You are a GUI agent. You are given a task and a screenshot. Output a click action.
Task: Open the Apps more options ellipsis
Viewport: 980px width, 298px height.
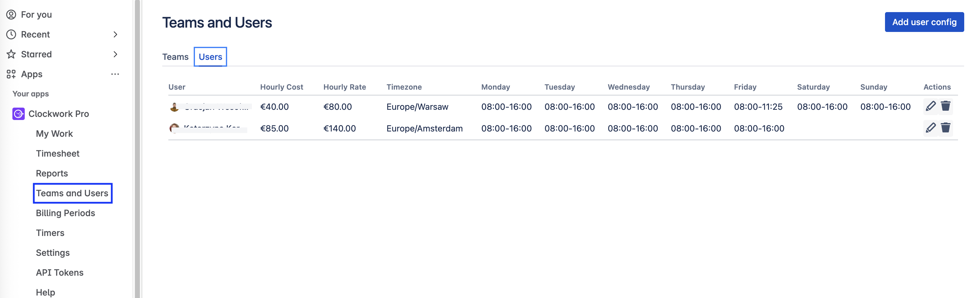point(115,74)
